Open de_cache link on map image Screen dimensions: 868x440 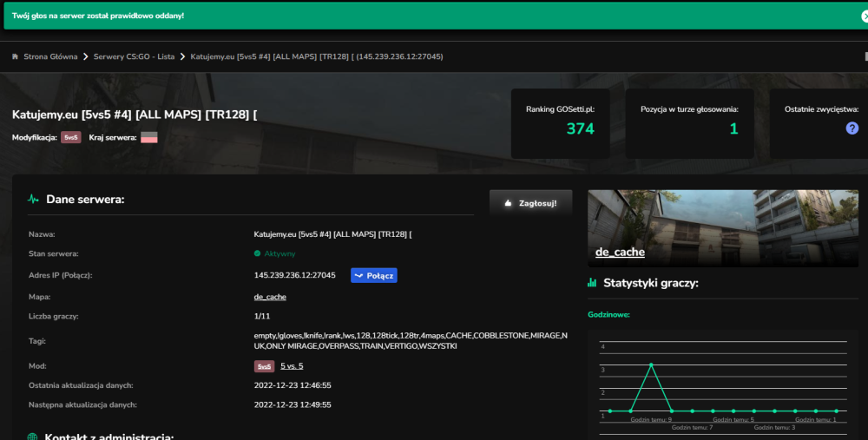620,252
